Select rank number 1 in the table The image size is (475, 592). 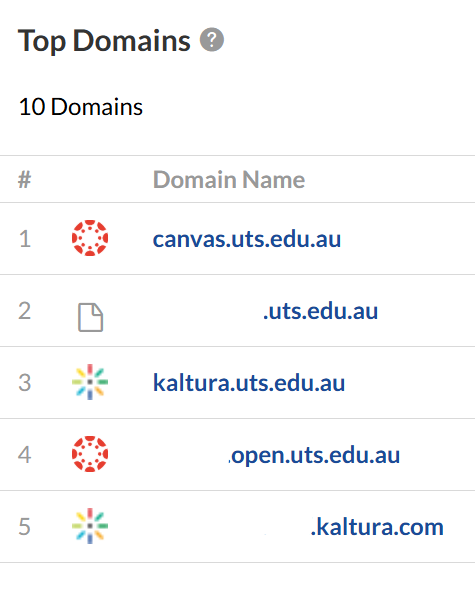[25, 239]
